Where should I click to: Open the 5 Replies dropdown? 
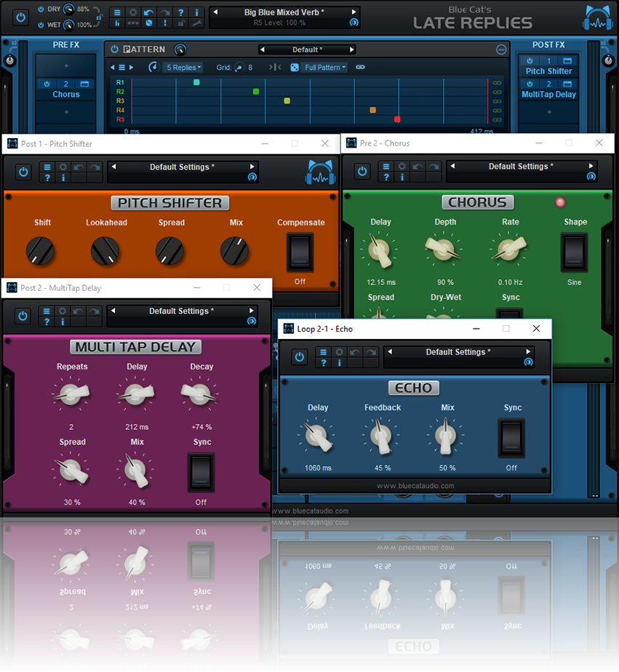(x=183, y=68)
